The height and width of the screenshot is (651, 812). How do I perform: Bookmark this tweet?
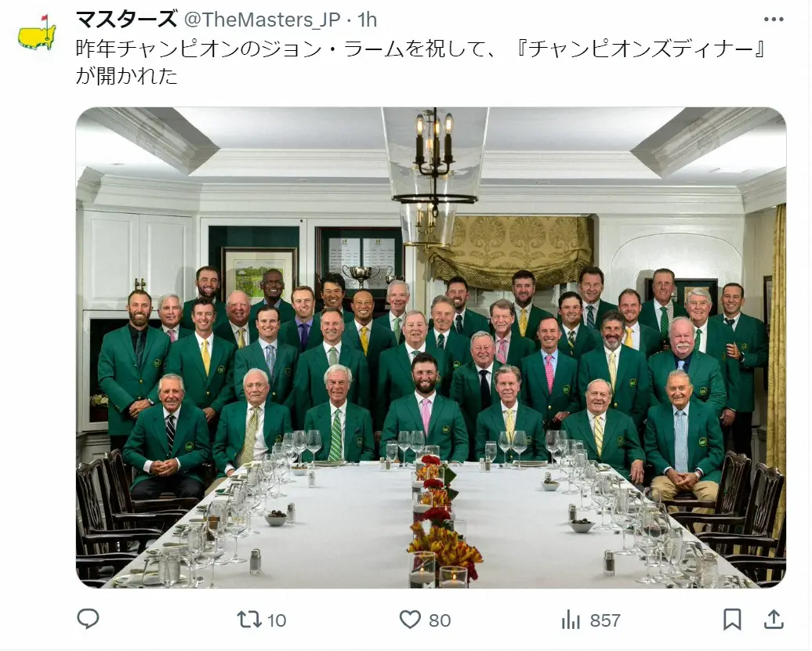click(732, 620)
